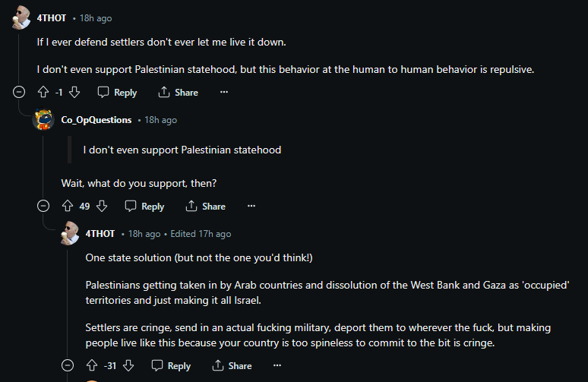
Task: Reply to Co_OpQuestions' comment
Action: [144, 207]
